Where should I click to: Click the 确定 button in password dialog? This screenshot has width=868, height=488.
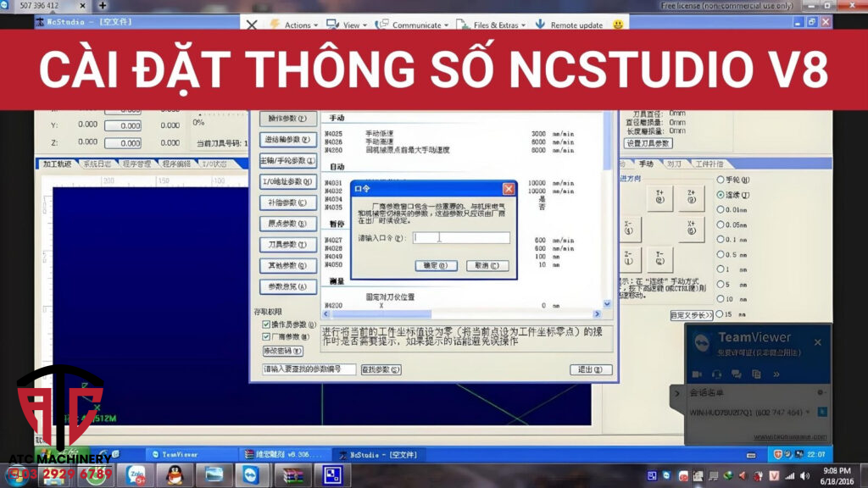[x=436, y=265]
